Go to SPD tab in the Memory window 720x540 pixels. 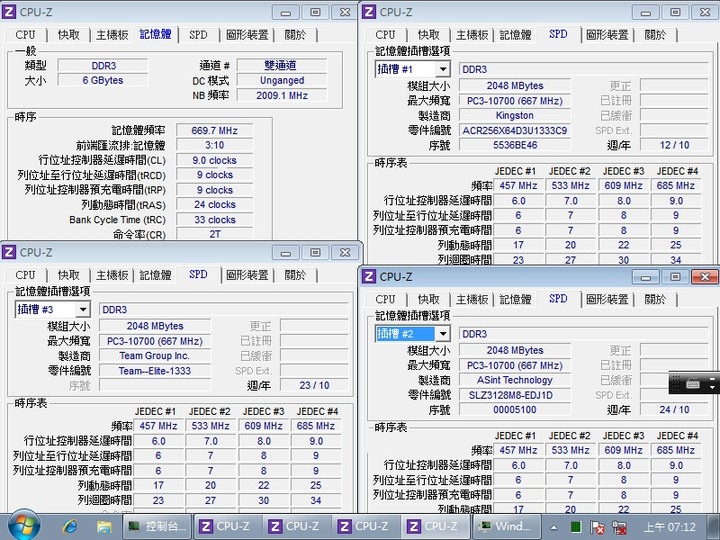click(198, 35)
